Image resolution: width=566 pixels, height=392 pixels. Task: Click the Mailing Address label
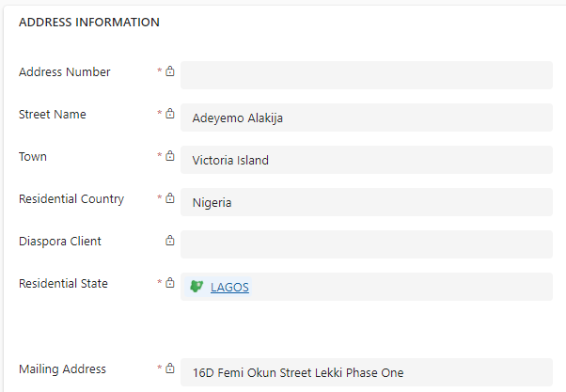pos(62,369)
